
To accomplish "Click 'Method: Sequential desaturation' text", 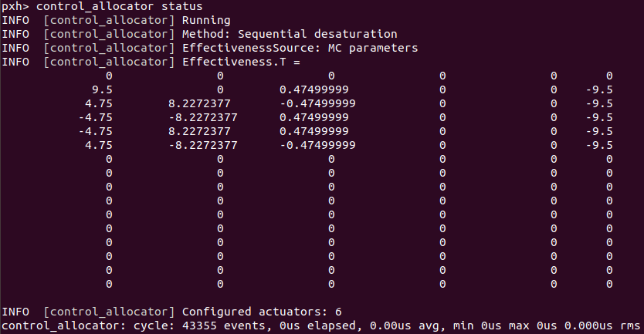I will (290, 34).
